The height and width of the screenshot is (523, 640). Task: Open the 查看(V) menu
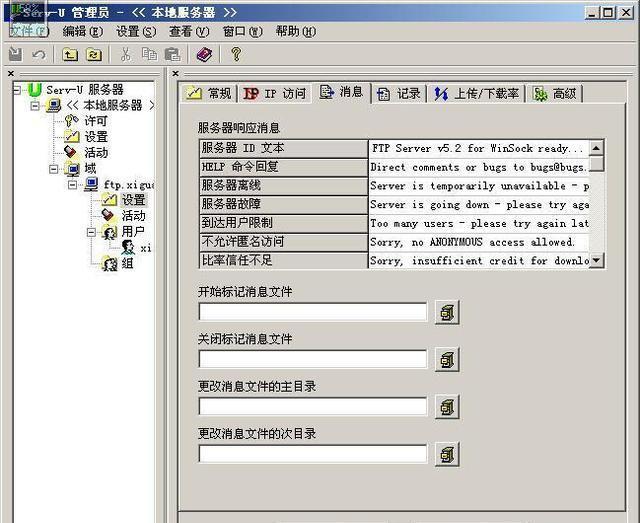tap(189, 31)
